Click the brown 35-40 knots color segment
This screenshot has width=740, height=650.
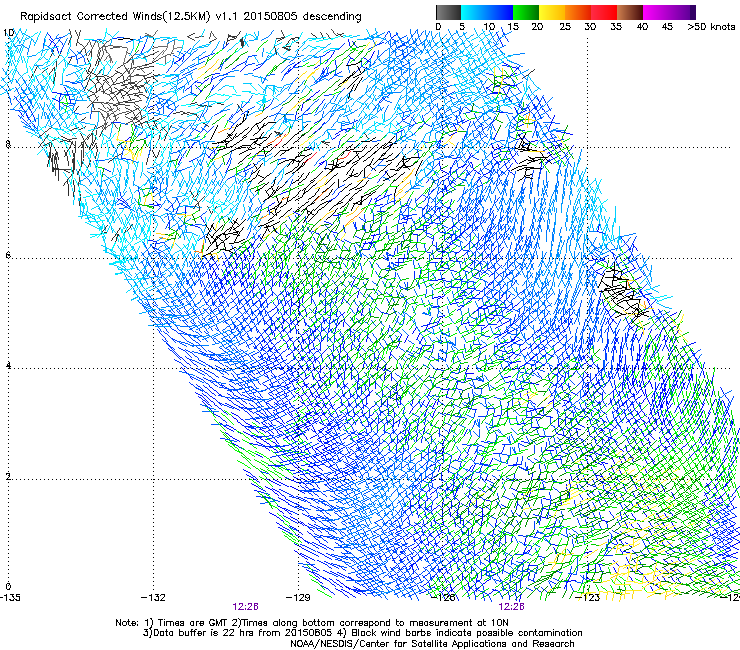(x=630, y=12)
